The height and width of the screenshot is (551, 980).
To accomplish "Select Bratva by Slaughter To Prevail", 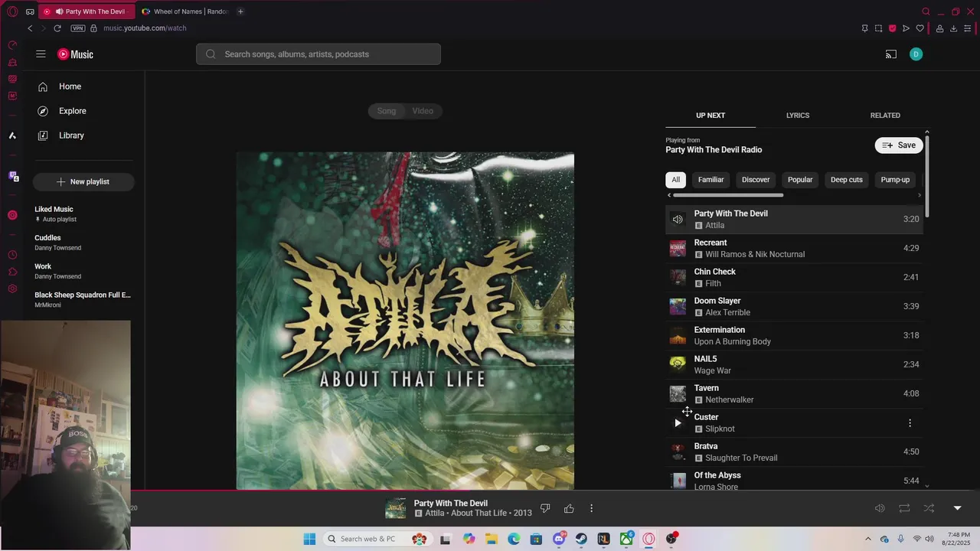I will tap(794, 452).
